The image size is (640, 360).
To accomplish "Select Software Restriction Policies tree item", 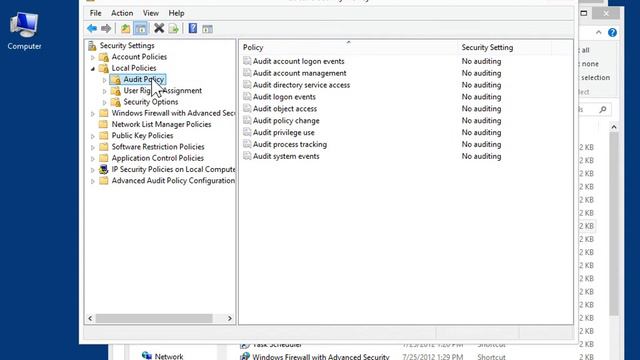I will tap(158, 147).
